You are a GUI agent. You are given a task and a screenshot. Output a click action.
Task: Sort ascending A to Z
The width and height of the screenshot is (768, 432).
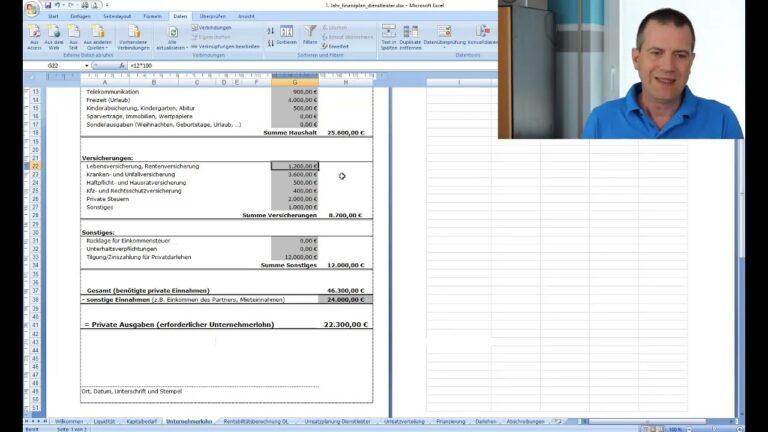pos(271,31)
